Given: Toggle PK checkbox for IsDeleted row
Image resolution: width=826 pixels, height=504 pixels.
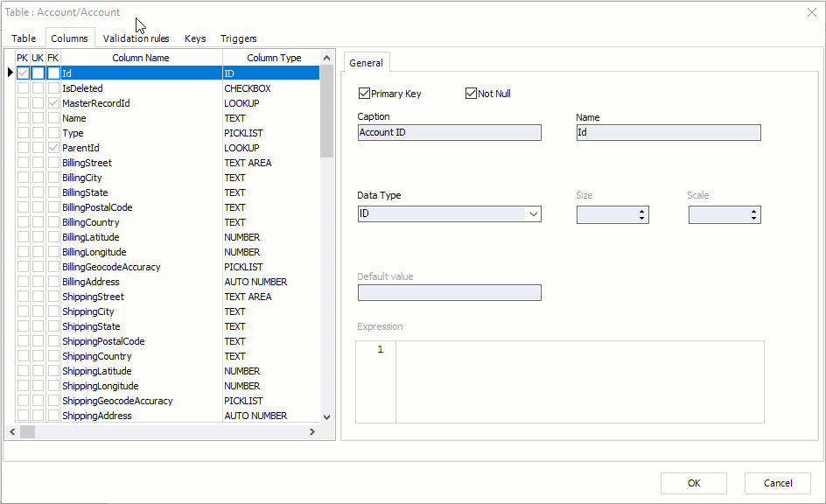Looking at the screenshot, I should (23, 88).
